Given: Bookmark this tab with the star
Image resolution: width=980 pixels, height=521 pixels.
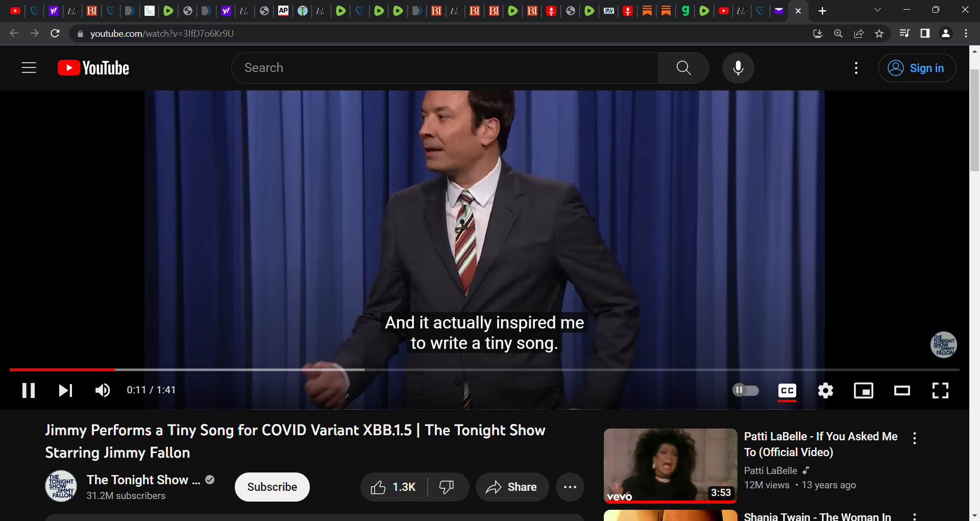Looking at the screenshot, I should (879, 34).
